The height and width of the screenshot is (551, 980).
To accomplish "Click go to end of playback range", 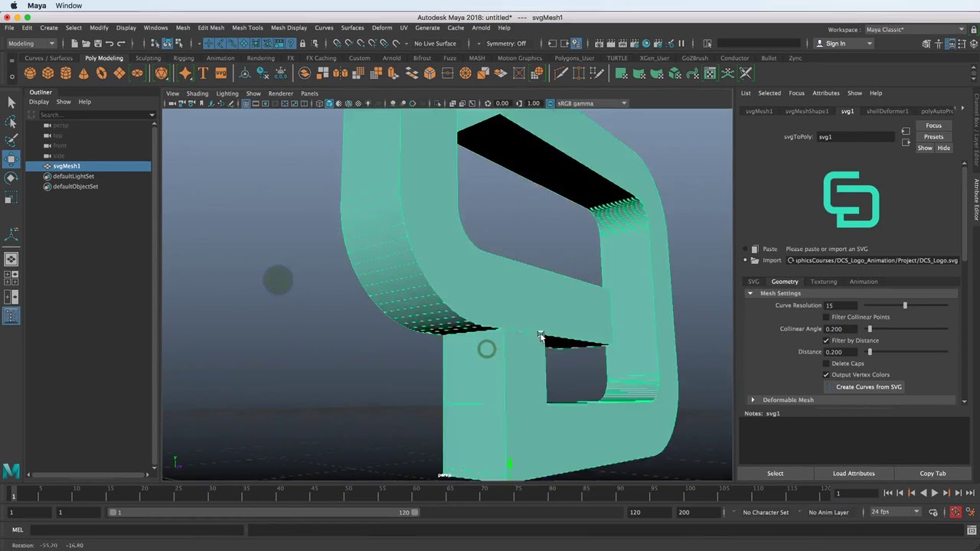I will tap(970, 494).
